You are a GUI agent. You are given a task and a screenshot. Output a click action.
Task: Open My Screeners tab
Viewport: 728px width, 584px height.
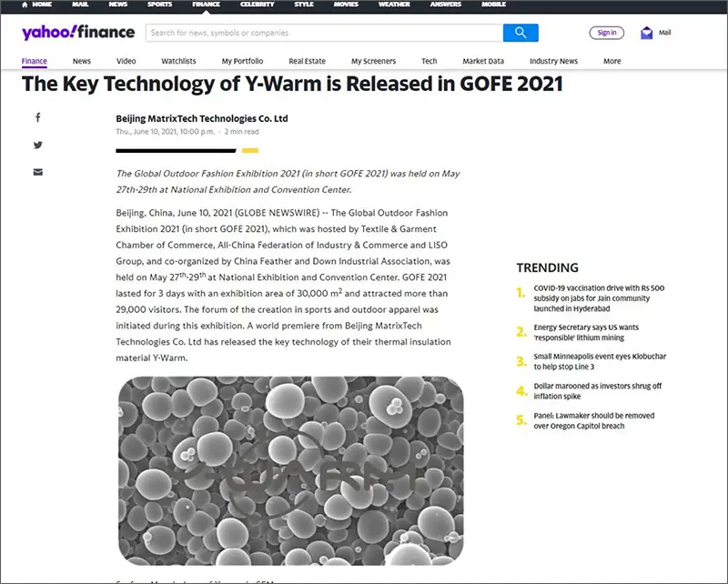coord(373,61)
